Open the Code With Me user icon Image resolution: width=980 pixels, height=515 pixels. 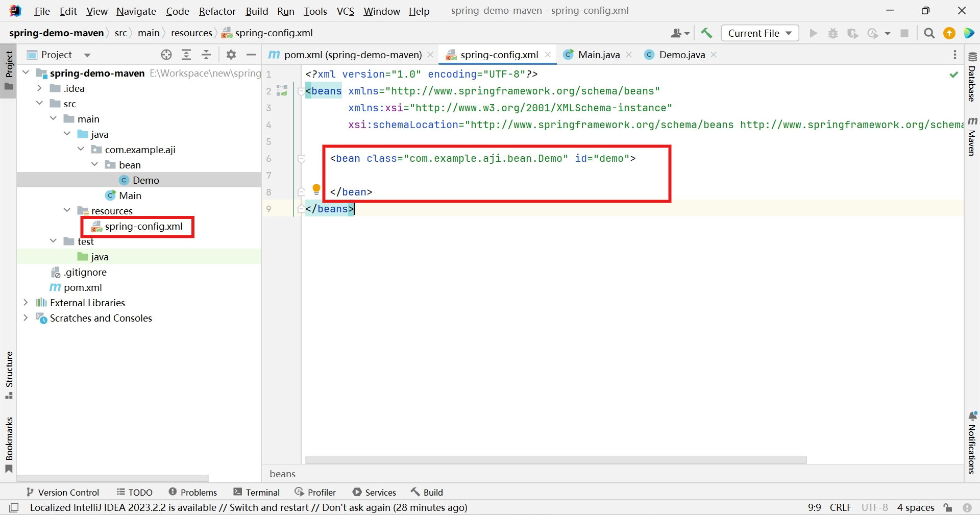(679, 33)
